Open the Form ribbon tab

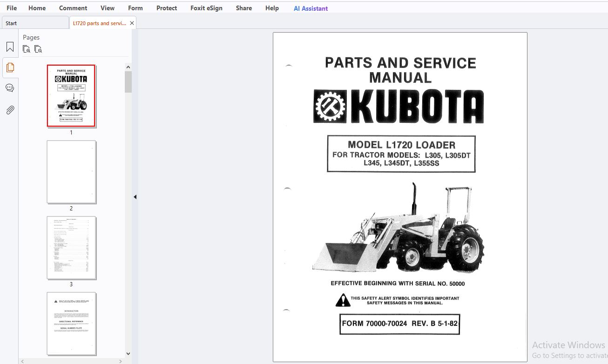tap(135, 8)
